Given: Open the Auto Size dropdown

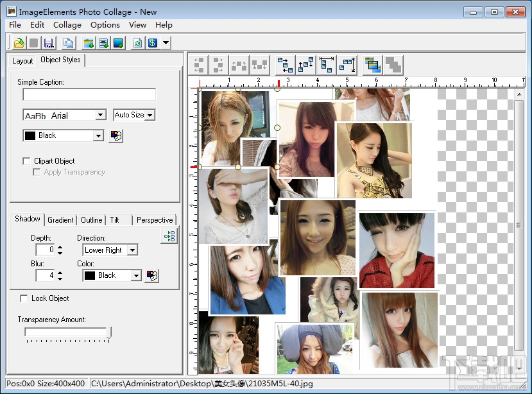Looking at the screenshot, I should pyautogui.click(x=150, y=115).
